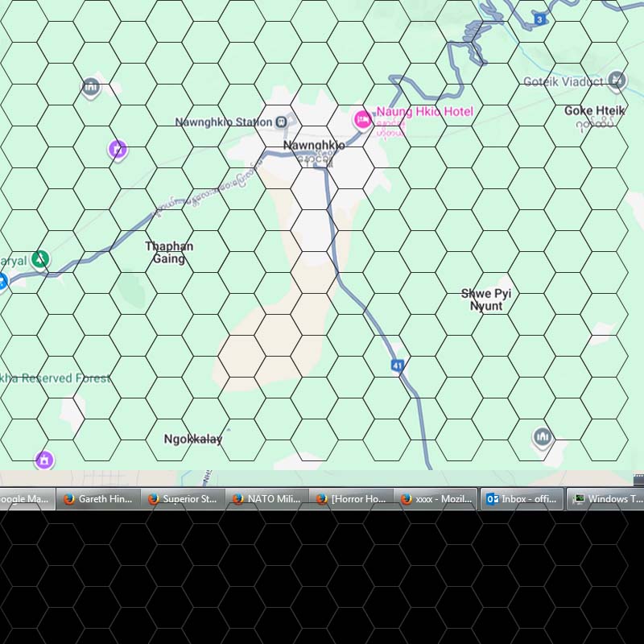
Task: Click the Nawnghkio town label
Action: pos(314,145)
